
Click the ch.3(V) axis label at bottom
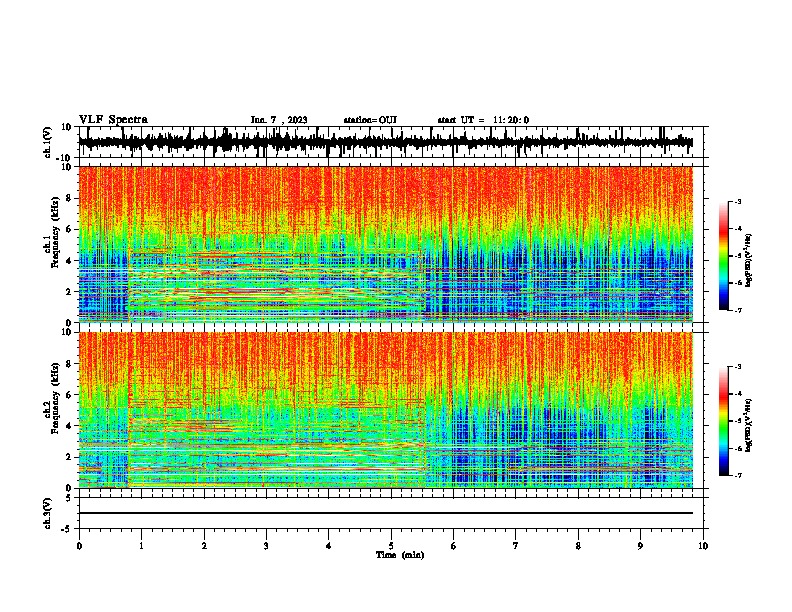click(48, 513)
